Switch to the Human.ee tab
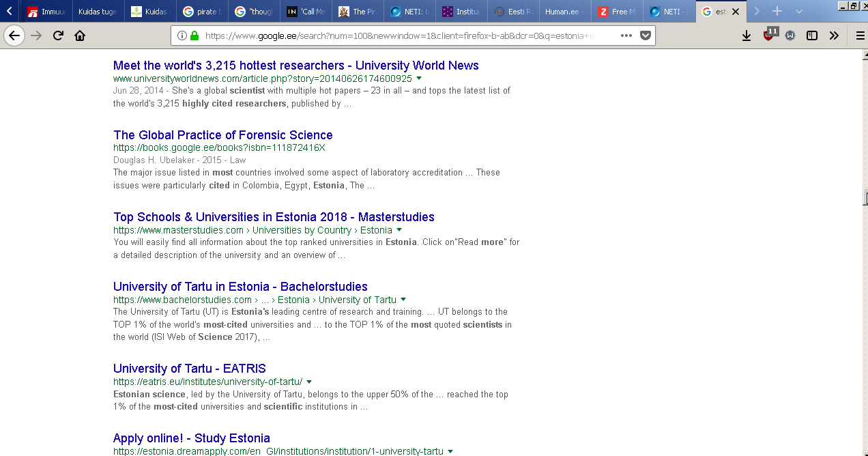Screen dimensions: 868x456 564,12
